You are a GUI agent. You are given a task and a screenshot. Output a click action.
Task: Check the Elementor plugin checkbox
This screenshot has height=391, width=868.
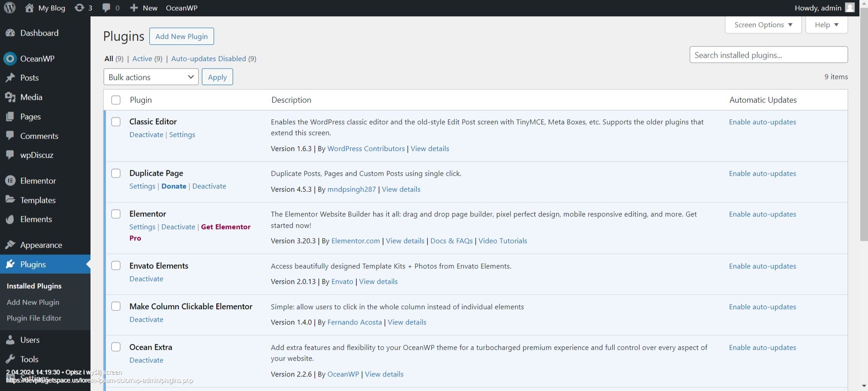(116, 214)
